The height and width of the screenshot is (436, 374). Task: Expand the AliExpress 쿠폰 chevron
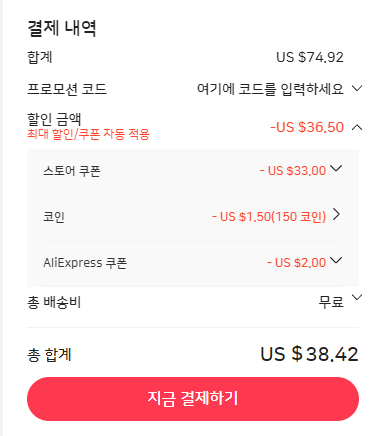336,260
